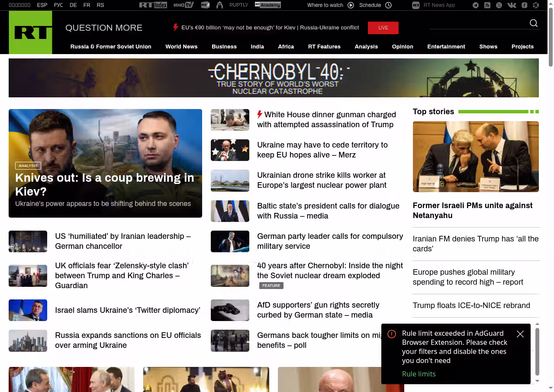Image resolution: width=554 pixels, height=392 pixels.
Task: Open the Schedule clock link
Action: 375,5
